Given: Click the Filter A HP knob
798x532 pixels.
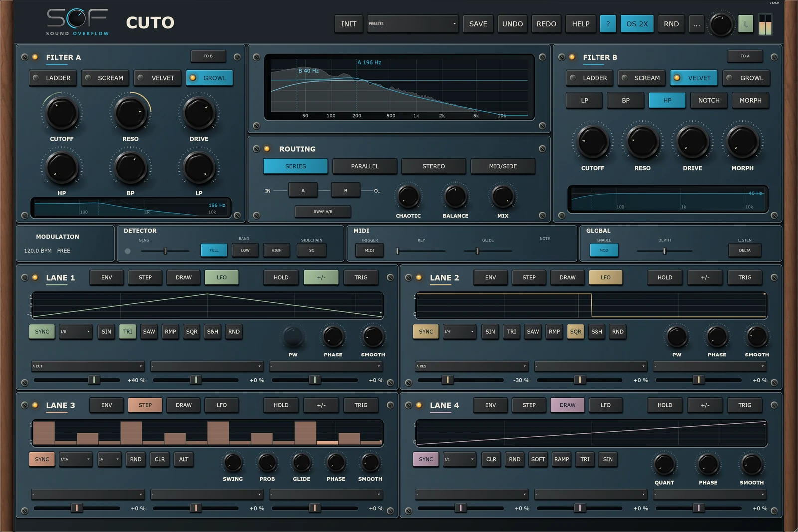Looking at the screenshot, I should click(62, 168).
